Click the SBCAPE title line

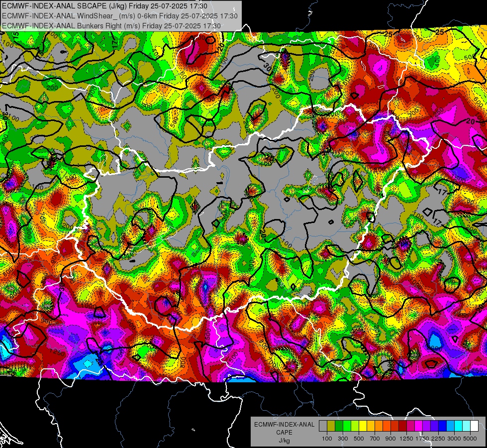pyautogui.click(x=104, y=6)
